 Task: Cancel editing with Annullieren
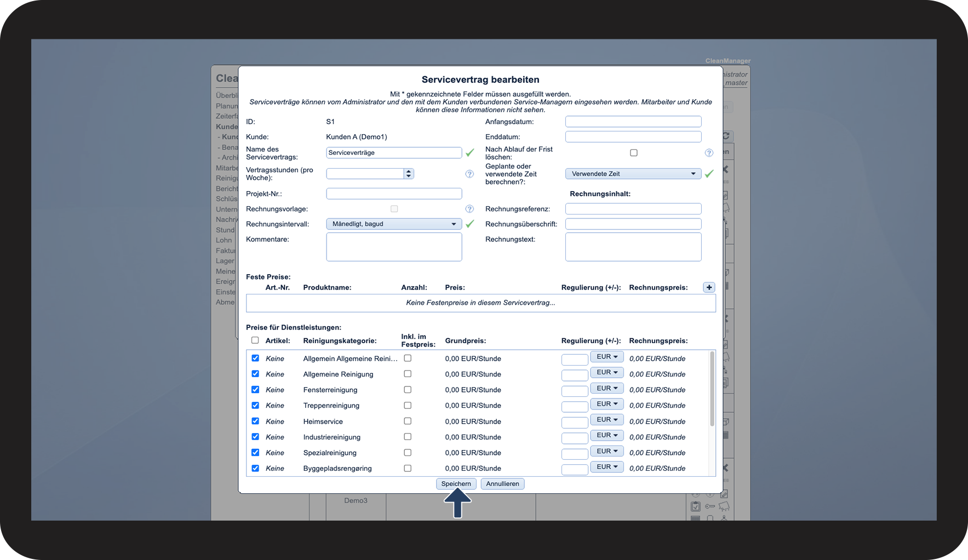click(502, 484)
